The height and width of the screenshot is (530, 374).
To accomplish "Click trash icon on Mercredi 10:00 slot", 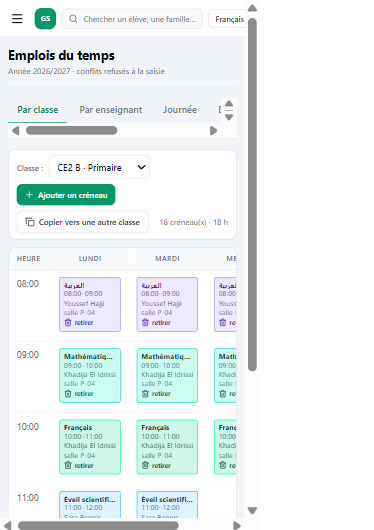I will [223, 465].
